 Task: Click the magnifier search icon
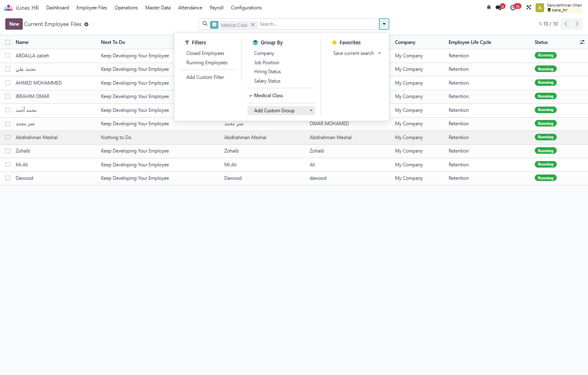pyautogui.click(x=205, y=24)
